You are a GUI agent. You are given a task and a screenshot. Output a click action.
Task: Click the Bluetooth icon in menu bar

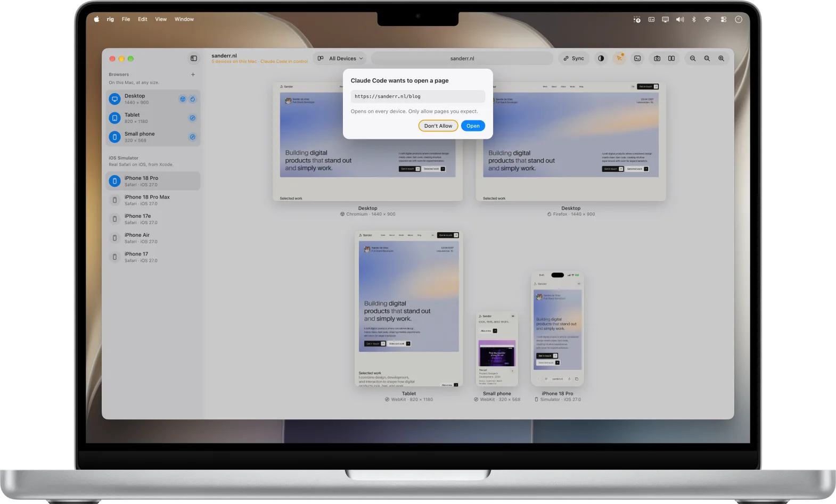694,19
